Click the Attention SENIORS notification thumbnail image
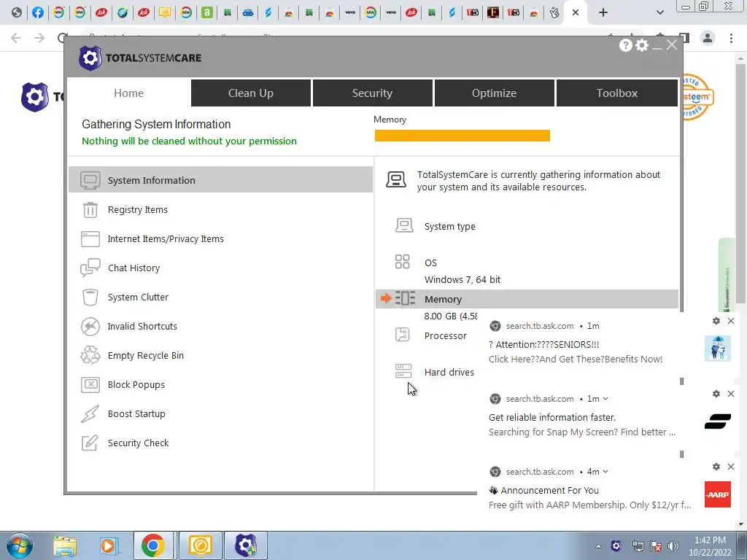747x560 pixels. click(718, 349)
